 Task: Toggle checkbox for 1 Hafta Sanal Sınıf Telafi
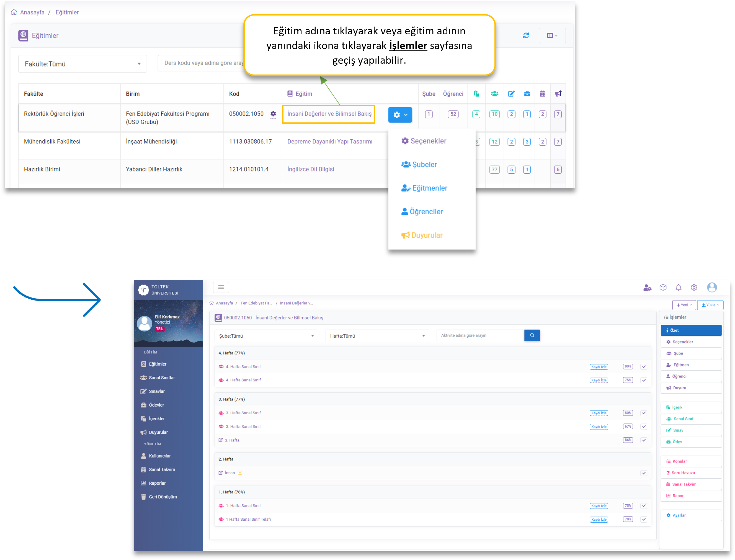[644, 519]
